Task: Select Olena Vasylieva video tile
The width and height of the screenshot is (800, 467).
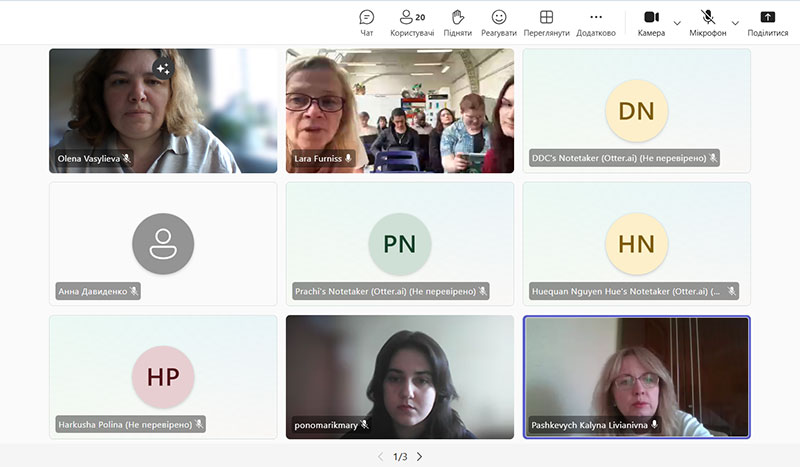Action: click(x=163, y=111)
